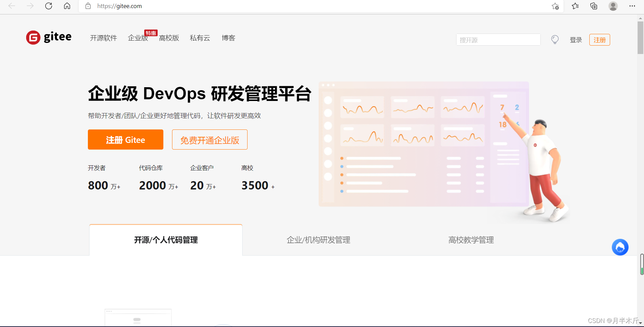Click the Gitee logo
The height and width of the screenshot is (327, 644).
[x=49, y=37]
